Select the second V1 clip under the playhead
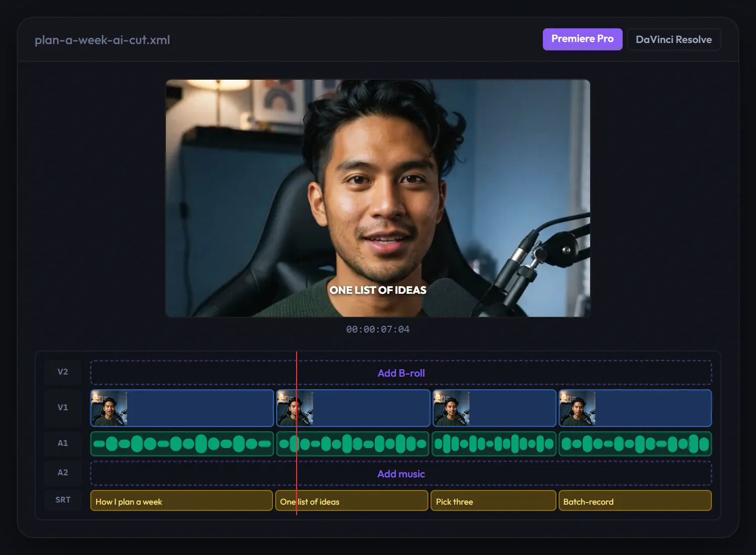 click(353, 408)
